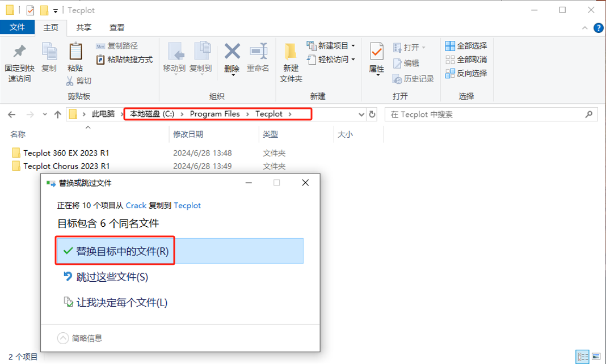
Task: Click History (历史记录) button
Action: pos(413,79)
